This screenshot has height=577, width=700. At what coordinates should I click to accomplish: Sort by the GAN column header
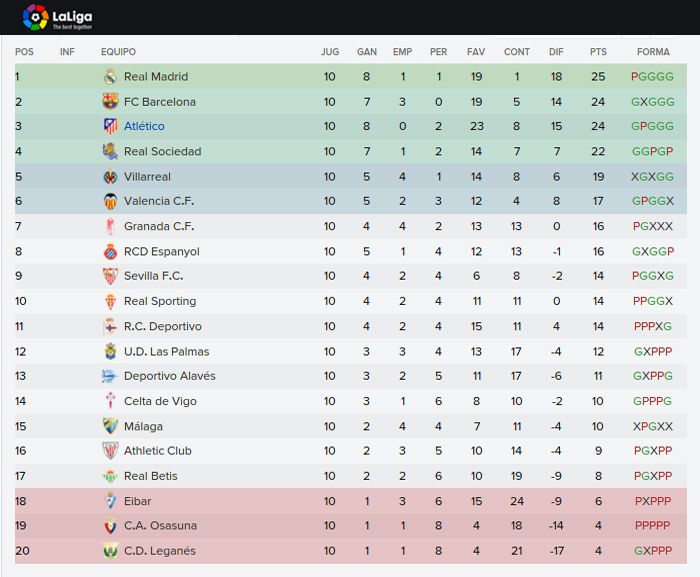pos(367,52)
